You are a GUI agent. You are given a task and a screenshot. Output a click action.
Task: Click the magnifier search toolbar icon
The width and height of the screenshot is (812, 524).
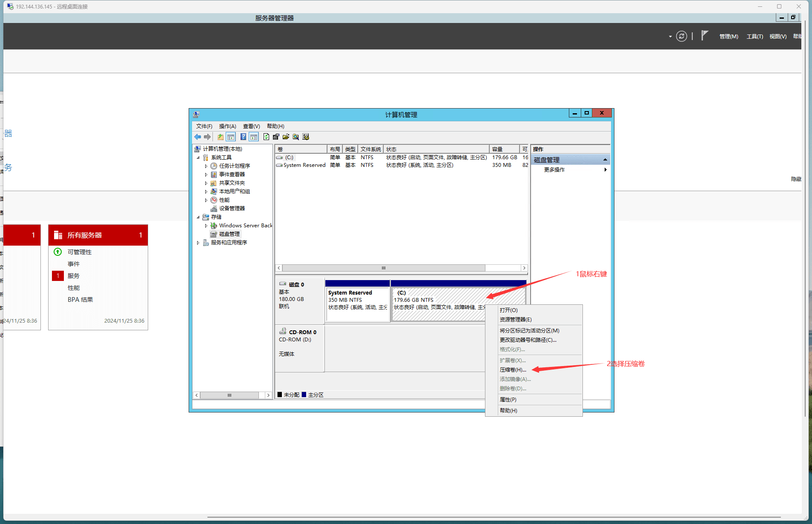click(x=296, y=137)
